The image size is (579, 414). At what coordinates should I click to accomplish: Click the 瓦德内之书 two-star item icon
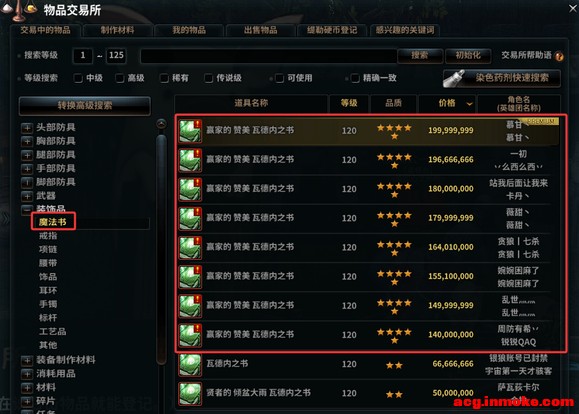(190, 365)
